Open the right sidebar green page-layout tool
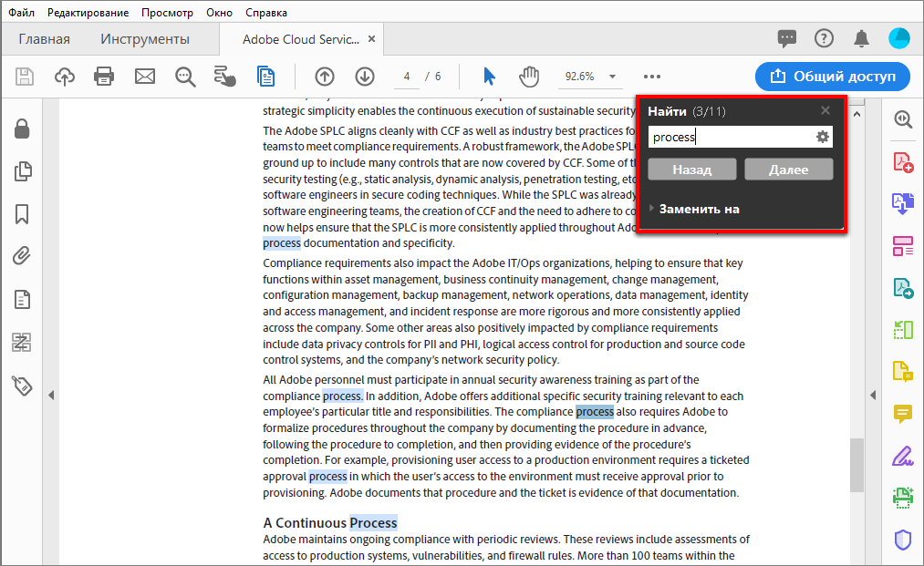This screenshot has height=566, width=924. click(903, 330)
